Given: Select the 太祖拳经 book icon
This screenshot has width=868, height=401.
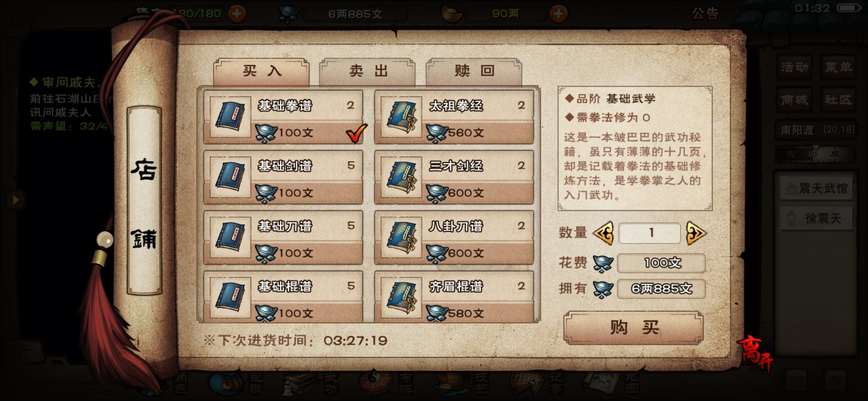Looking at the screenshot, I should tap(401, 117).
